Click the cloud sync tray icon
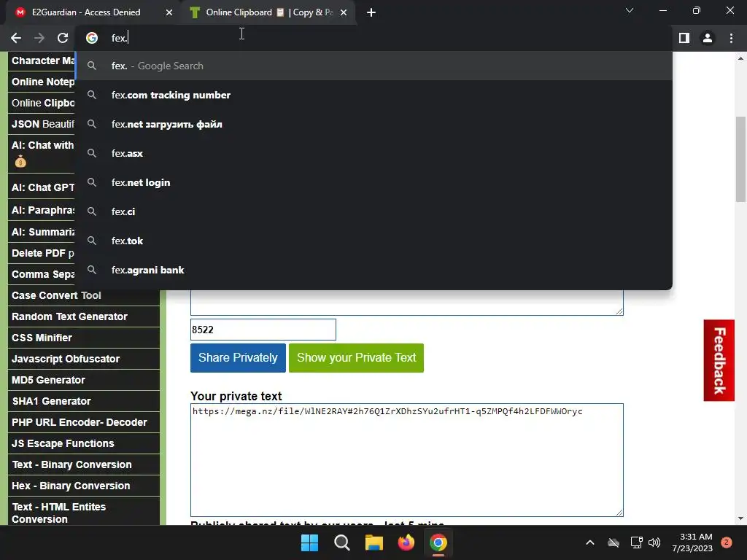Screen dimensions: 747x560 point(614,542)
